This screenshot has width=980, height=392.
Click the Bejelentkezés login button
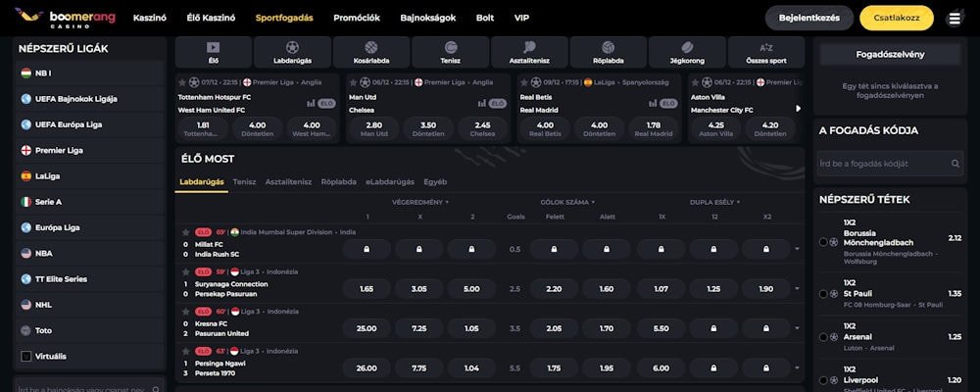click(809, 19)
